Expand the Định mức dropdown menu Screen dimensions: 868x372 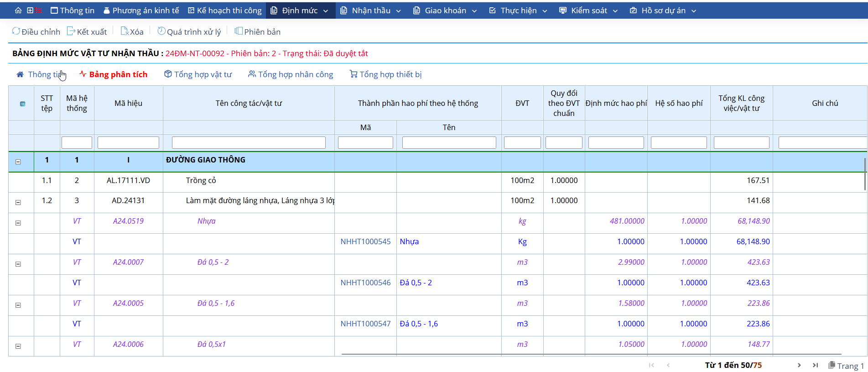300,10
